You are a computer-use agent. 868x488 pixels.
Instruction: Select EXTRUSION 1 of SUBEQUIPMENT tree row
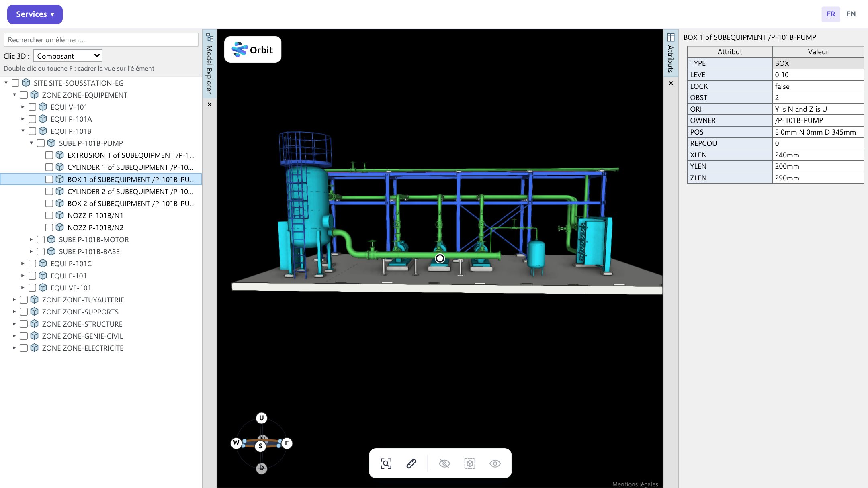click(101, 155)
